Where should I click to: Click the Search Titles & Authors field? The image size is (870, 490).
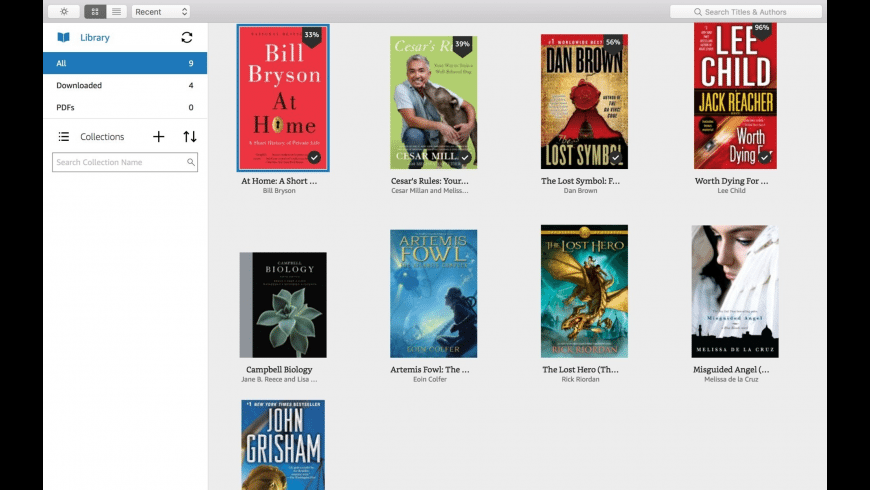point(746,12)
